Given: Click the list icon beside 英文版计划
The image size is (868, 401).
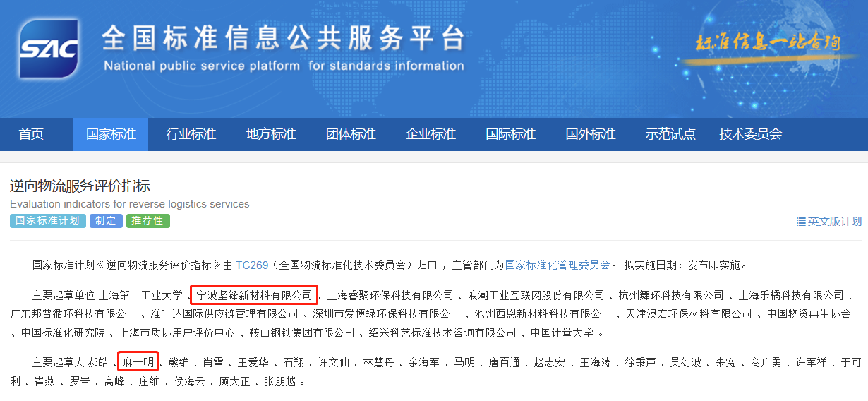Looking at the screenshot, I should [800, 222].
